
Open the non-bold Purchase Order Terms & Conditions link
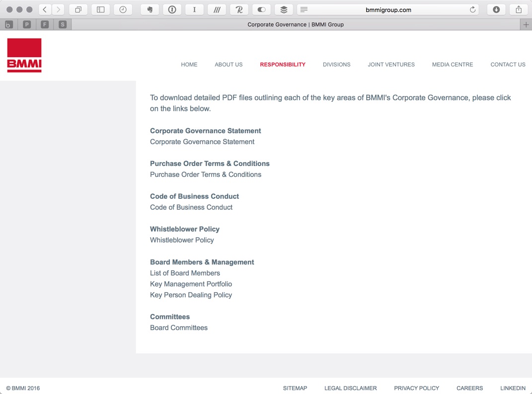(206, 174)
